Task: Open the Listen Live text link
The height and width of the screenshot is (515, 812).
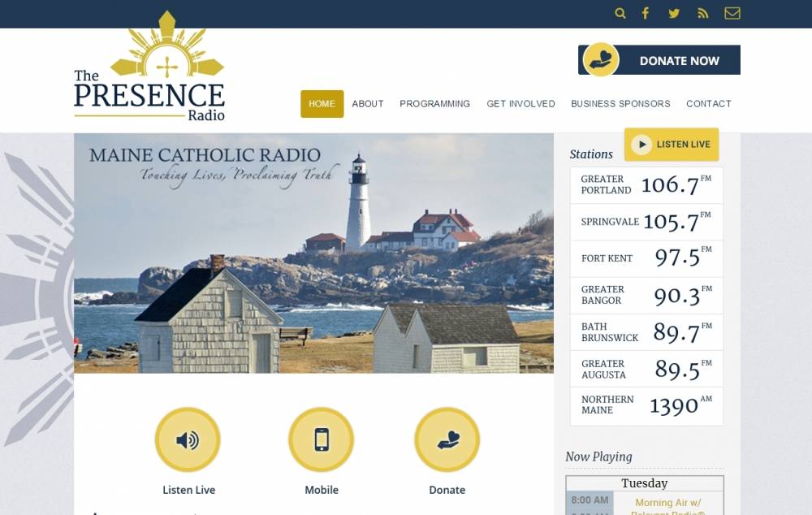Action: 189,490
